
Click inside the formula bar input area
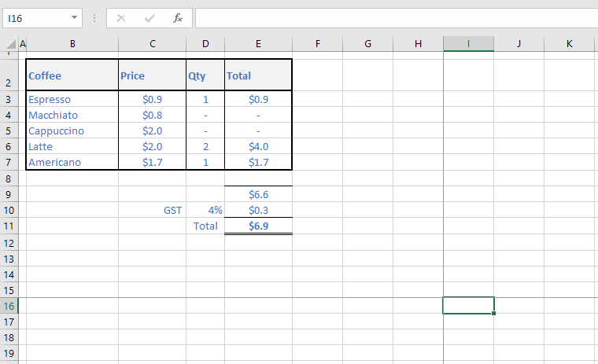[x=397, y=18]
